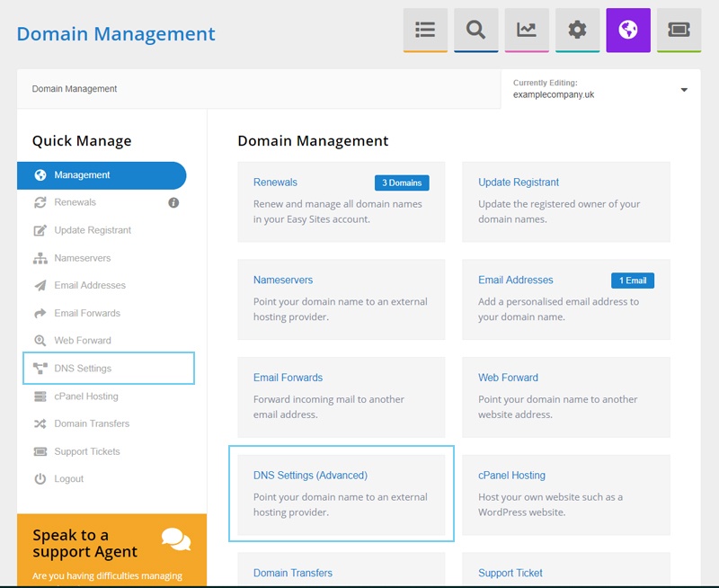
Task: Open the list view toolbar icon
Action: pyautogui.click(x=425, y=31)
